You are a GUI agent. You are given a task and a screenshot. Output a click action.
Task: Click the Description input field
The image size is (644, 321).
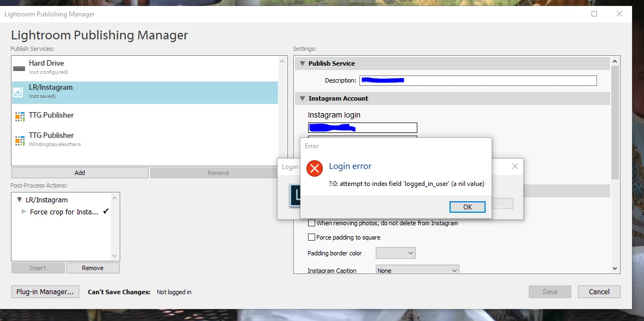click(478, 80)
